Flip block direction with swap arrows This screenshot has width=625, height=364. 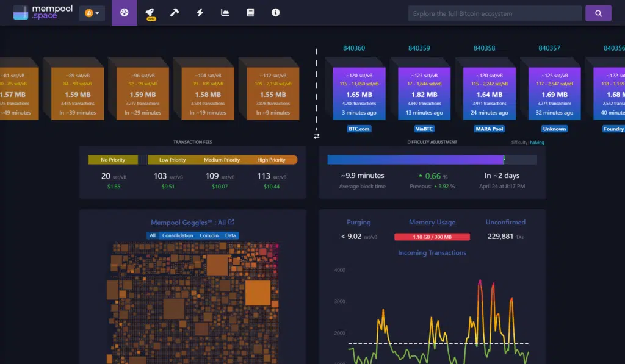click(x=317, y=136)
